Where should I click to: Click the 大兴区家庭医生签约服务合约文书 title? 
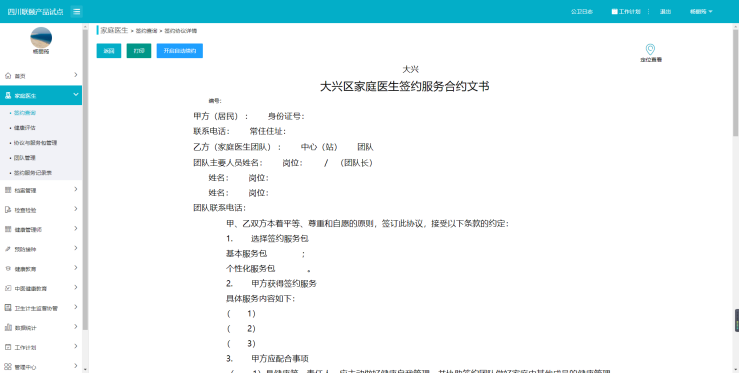click(404, 86)
